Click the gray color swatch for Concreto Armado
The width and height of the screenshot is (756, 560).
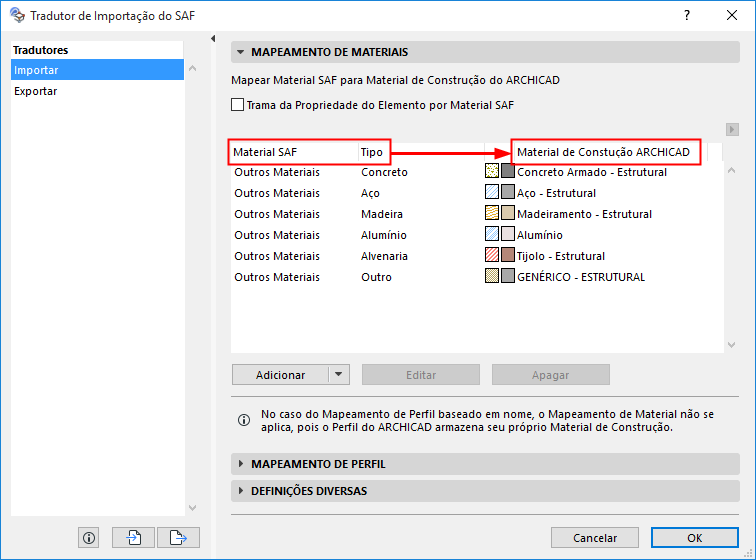click(x=508, y=171)
